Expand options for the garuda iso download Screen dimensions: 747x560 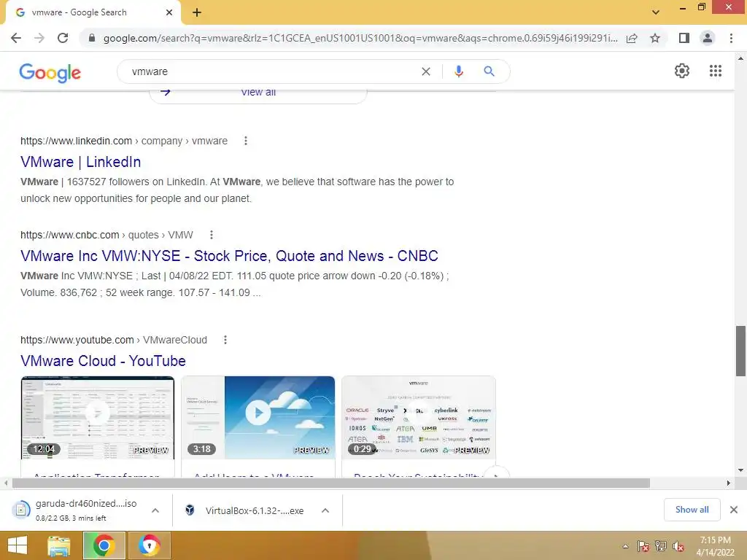coord(155,510)
